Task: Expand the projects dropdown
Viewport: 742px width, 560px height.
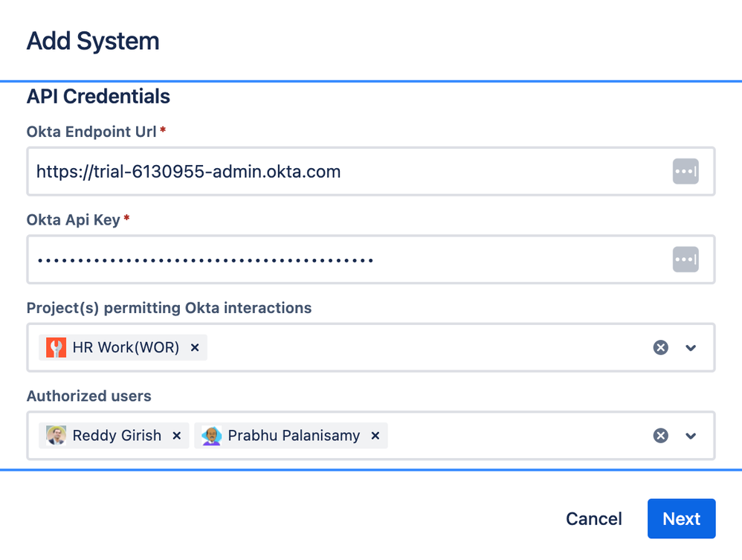Action: click(x=691, y=347)
